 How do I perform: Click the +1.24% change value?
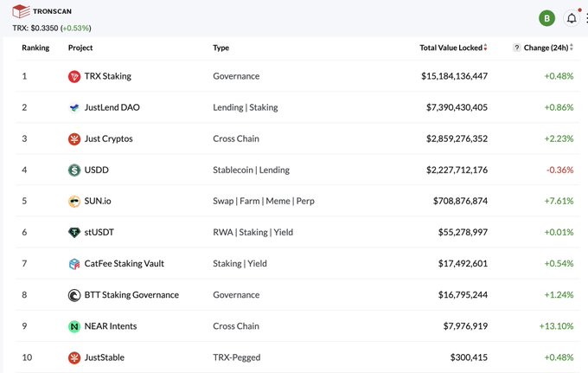click(559, 294)
